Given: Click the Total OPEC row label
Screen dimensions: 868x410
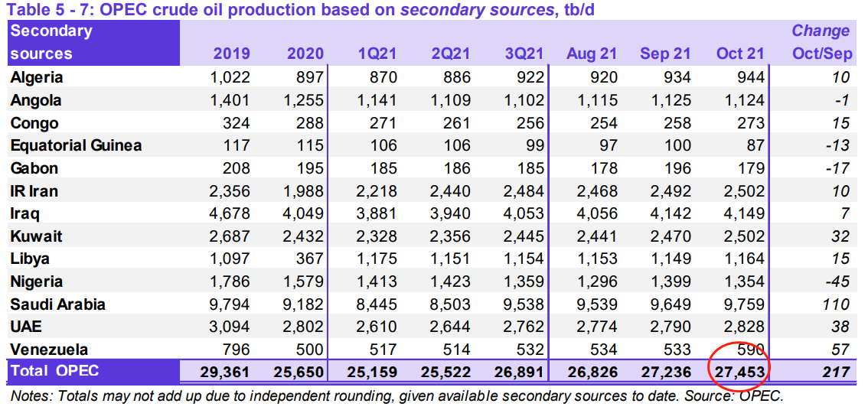Looking at the screenshot, I should coord(54,372).
